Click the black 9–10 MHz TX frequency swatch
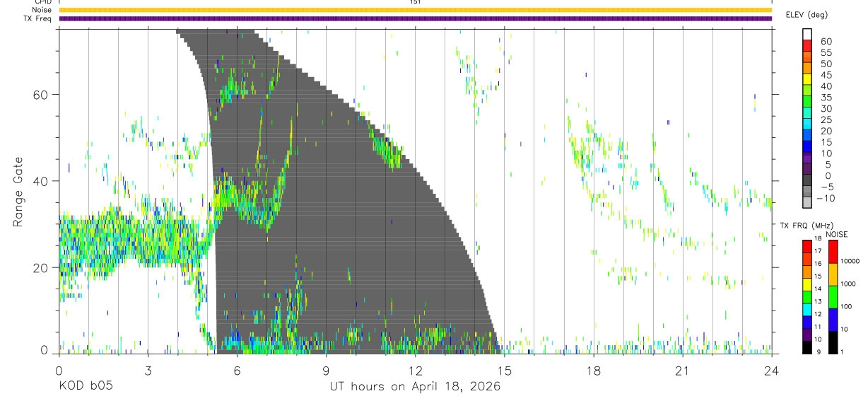 807,347
